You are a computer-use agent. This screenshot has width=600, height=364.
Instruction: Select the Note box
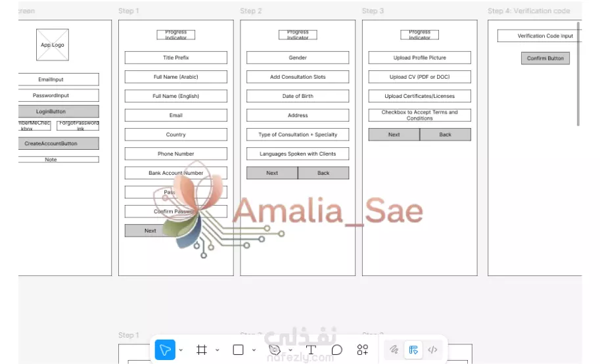[58, 160]
